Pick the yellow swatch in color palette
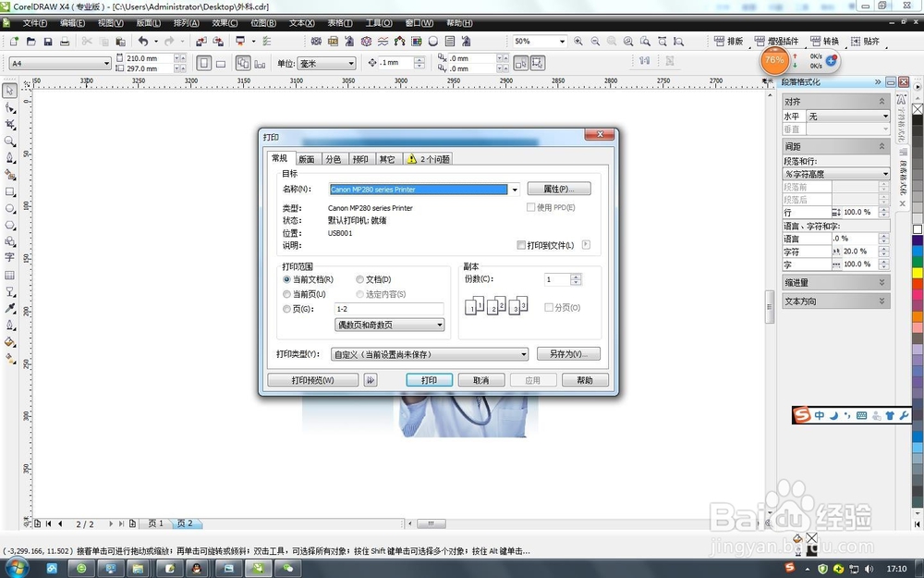Screen dimensions: 924x578 918,273
